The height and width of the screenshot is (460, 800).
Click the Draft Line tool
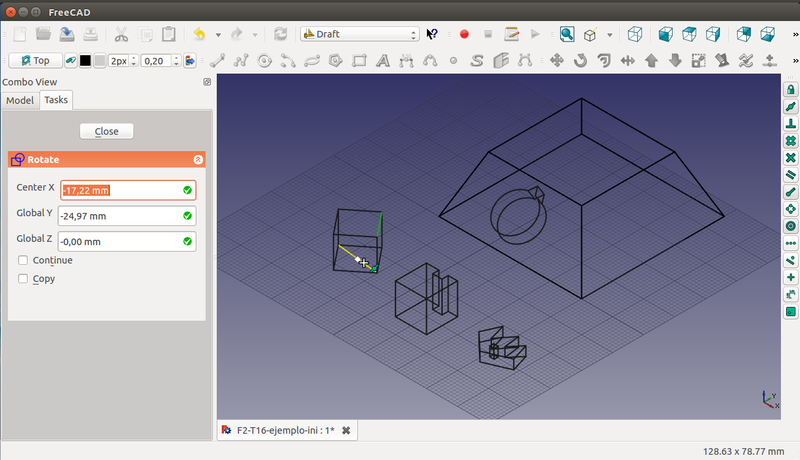[217, 60]
